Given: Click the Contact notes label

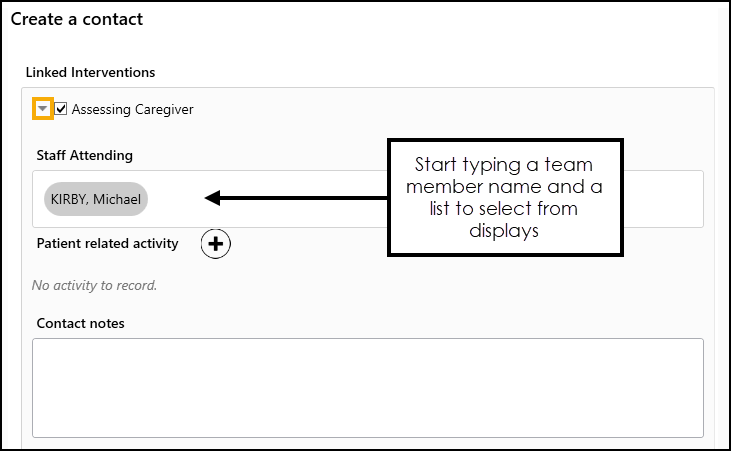Looking at the screenshot, I should click(81, 323).
